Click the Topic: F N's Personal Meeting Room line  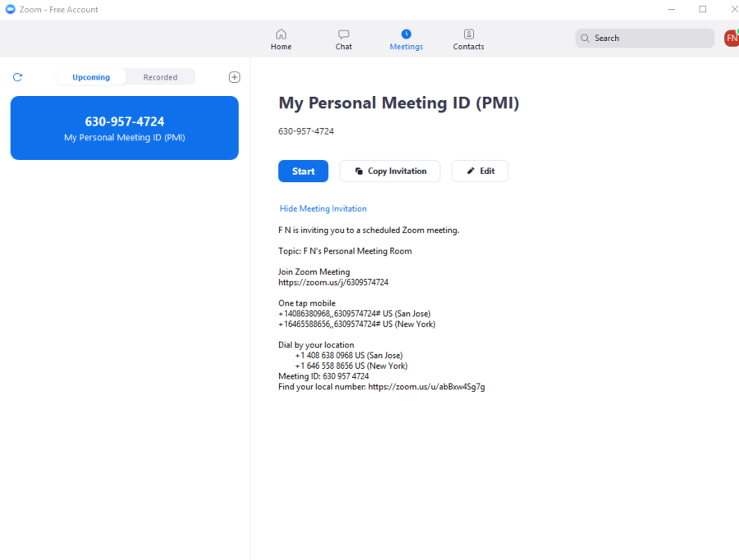(x=345, y=251)
